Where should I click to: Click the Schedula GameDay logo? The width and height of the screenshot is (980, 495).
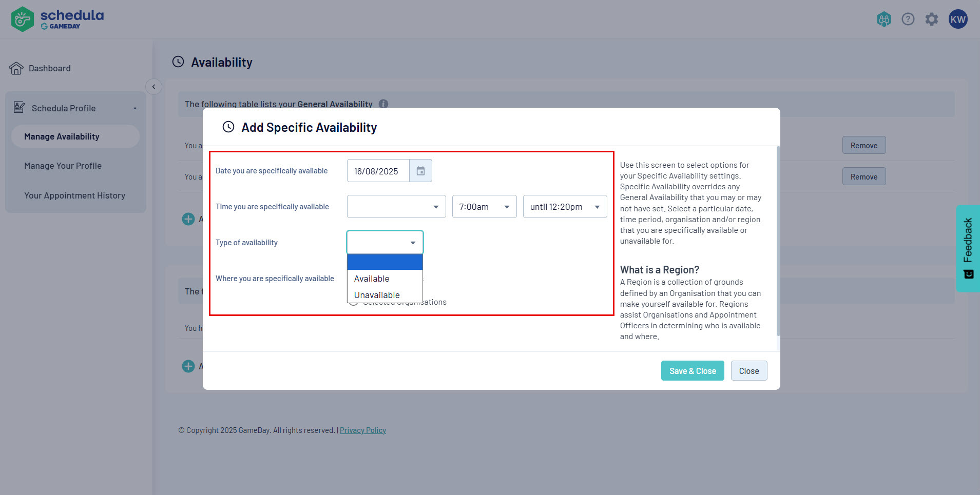click(x=57, y=19)
